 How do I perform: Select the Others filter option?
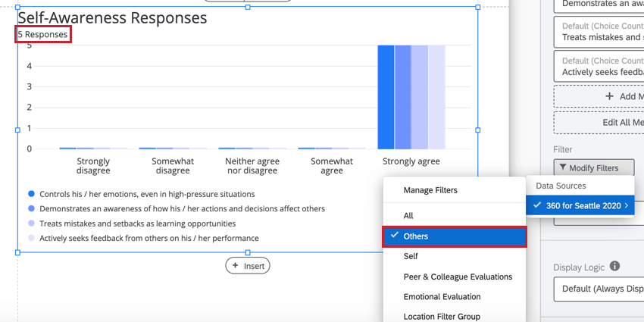pos(455,236)
